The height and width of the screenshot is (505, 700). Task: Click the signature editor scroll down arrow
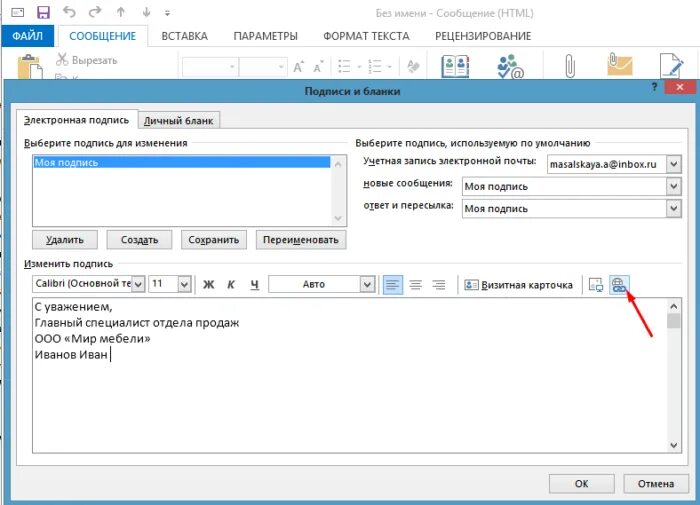(674, 445)
